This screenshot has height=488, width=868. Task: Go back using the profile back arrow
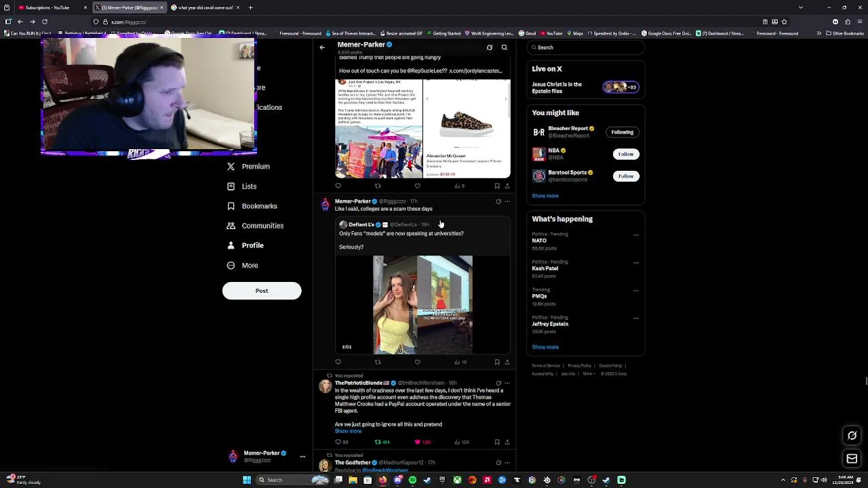[322, 47]
